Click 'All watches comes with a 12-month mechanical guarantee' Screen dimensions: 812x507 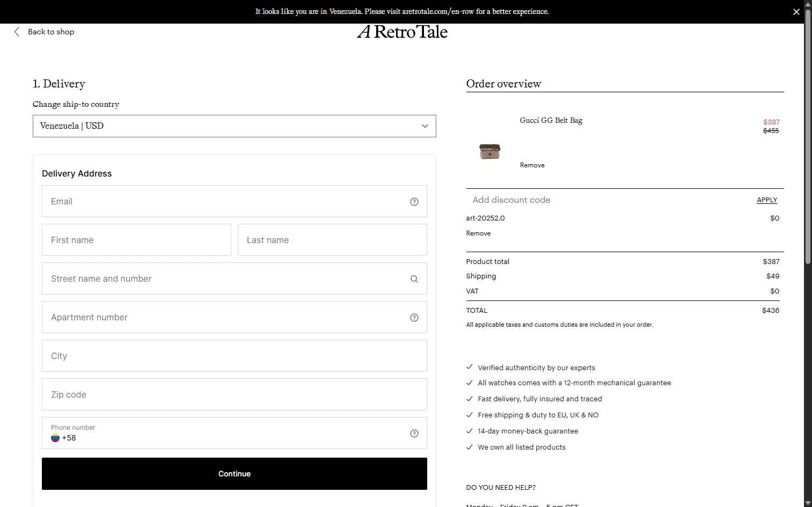click(574, 383)
